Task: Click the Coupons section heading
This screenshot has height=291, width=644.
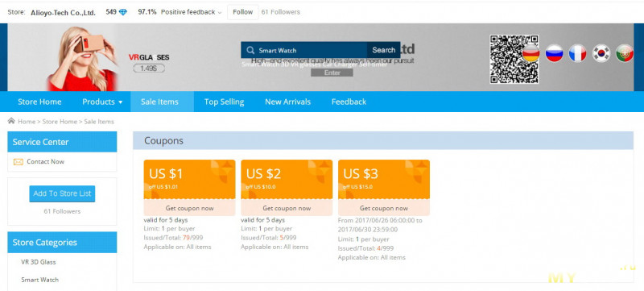Action: pyautogui.click(x=164, y=140)
